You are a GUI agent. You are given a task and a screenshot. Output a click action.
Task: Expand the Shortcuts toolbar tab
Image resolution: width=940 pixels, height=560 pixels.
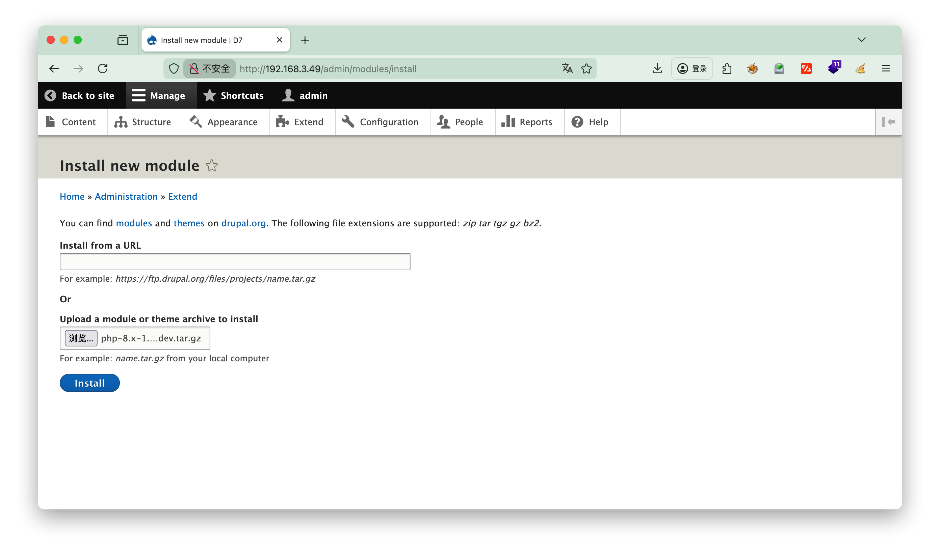(x=233, y=95)
